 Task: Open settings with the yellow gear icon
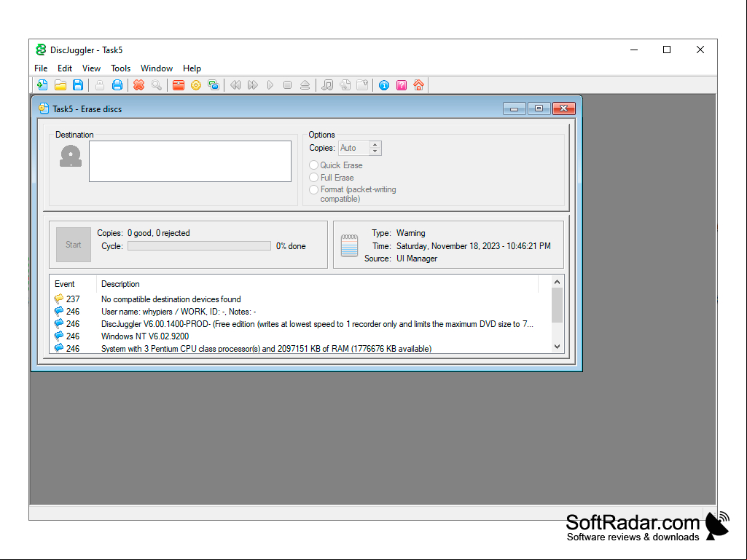(x=196, y=85)
